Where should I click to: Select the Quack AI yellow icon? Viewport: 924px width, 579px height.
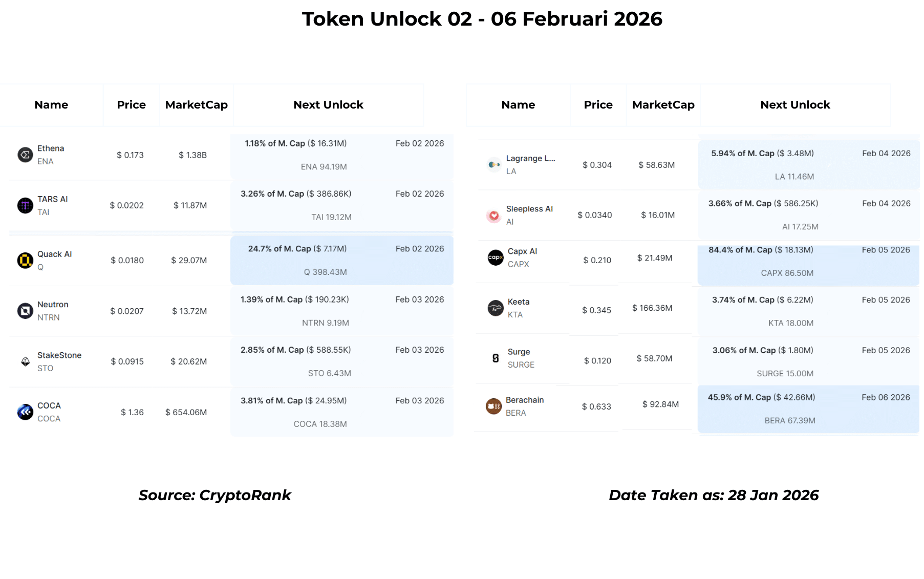click(25, 261)
